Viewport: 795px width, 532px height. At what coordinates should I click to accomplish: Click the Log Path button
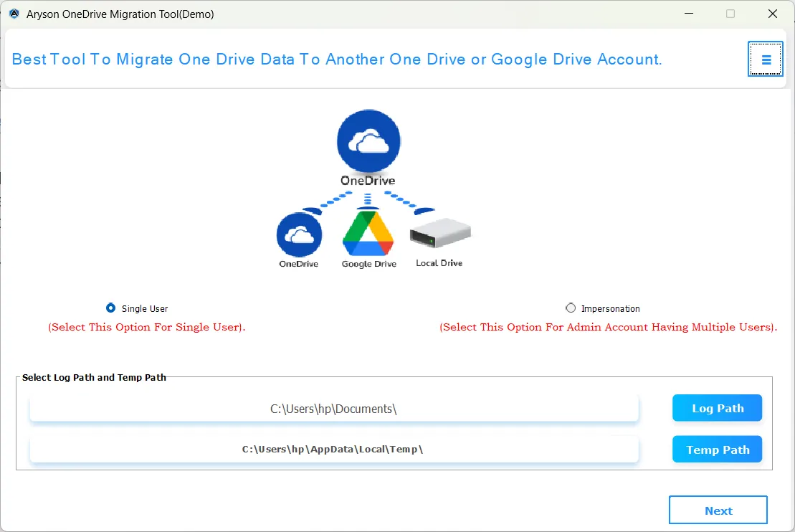(x=717, y=407)
